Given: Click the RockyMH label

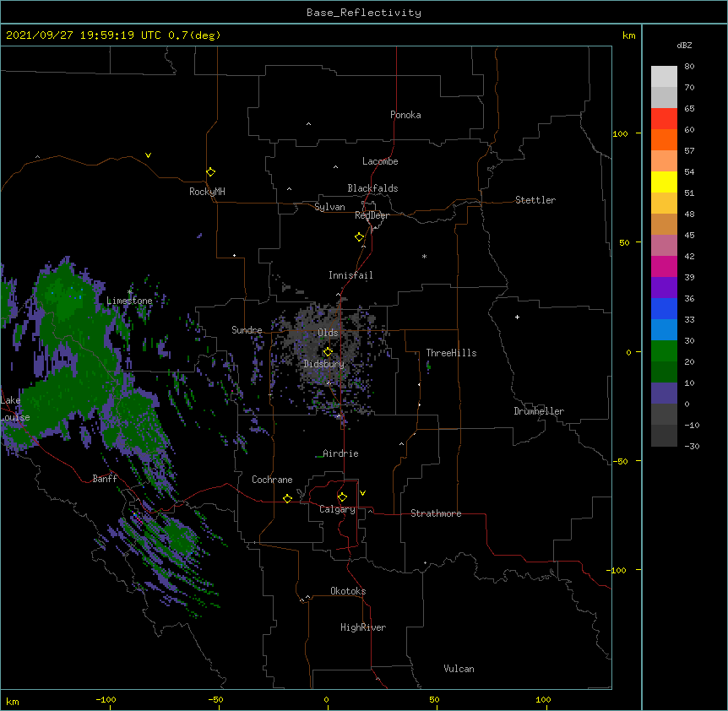Looking at the screenshot, I should [x=207, y=192].
